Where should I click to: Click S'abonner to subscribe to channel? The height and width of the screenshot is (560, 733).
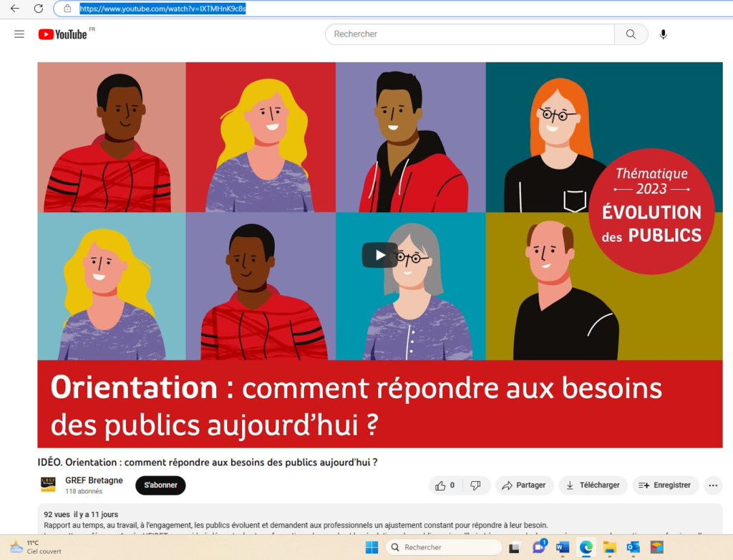click(160, 486)
